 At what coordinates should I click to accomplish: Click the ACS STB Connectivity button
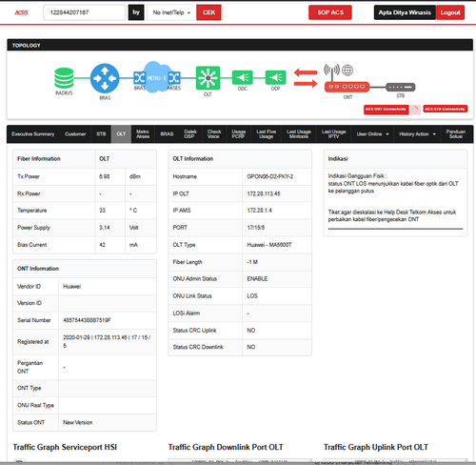click(x=446, y=109)
